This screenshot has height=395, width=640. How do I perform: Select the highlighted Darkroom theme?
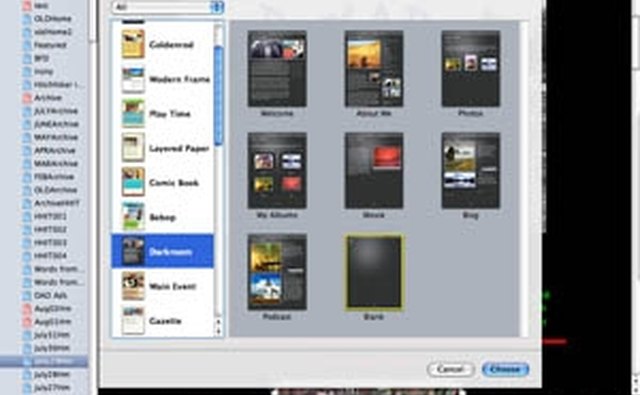(162, 251)
